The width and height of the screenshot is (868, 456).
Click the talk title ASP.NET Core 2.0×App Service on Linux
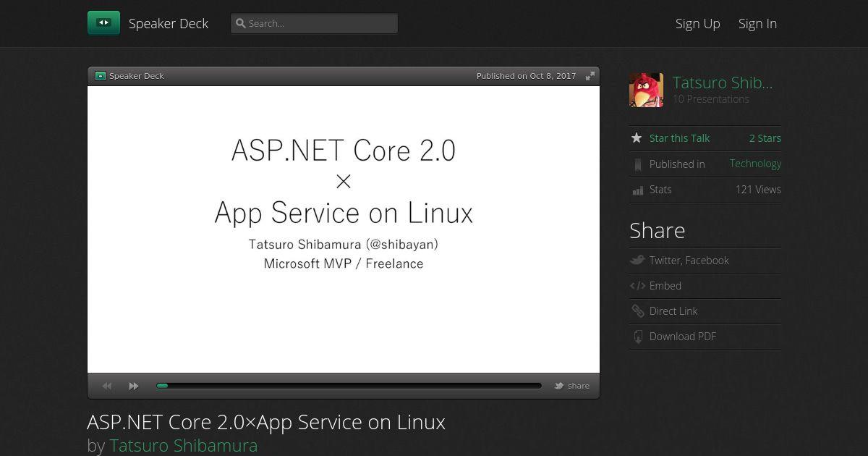coord(266,422)
